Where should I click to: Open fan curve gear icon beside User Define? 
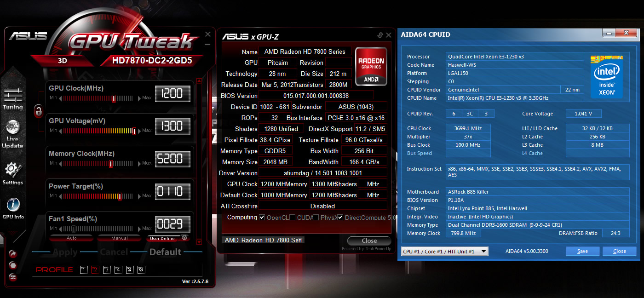(184, 238)
